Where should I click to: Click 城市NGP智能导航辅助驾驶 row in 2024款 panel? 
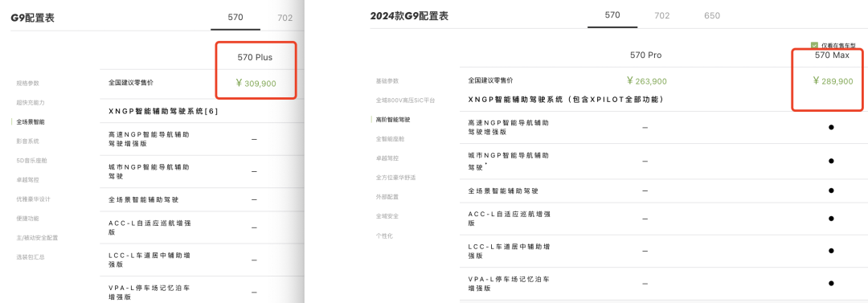664,162
